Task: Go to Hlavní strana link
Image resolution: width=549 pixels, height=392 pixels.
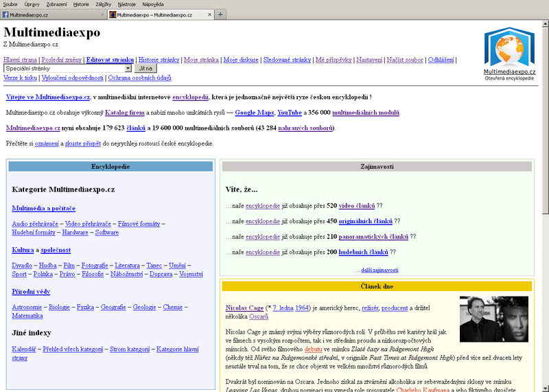Action: click(x=20, y=60)
